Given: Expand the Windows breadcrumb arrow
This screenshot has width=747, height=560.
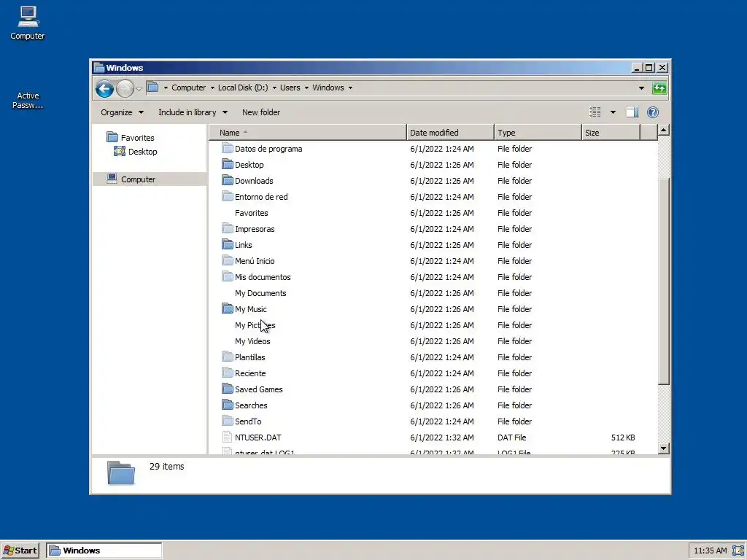Looking at the screenshot, I should coord(350,87).
